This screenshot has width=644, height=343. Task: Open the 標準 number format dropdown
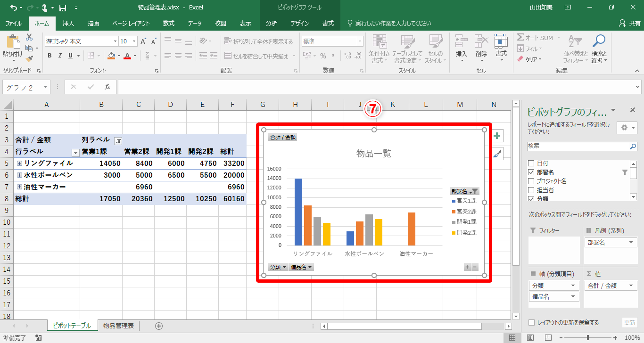360,41
